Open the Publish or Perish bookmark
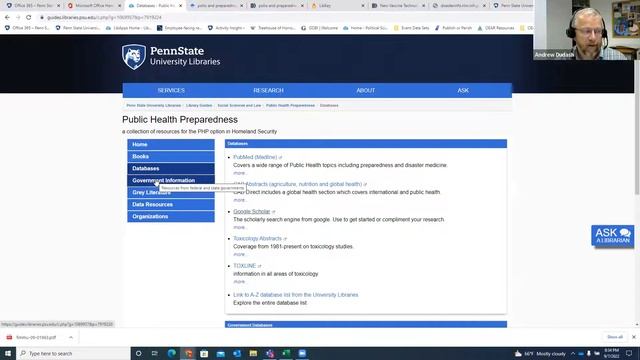 click(x=453, y=28)
